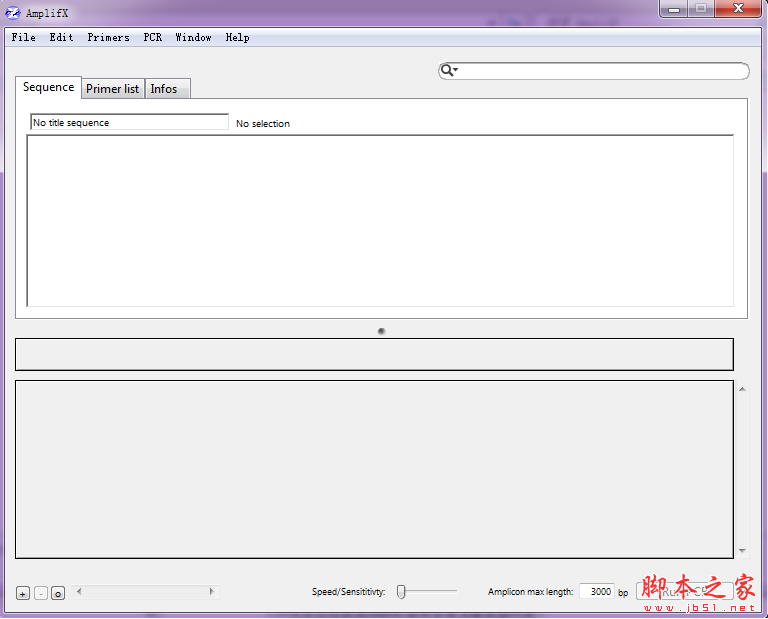Image resolution: width=768 pixels, height=619 pixels.
Task: Close the AmplifX window
Action: click(738, 9)
